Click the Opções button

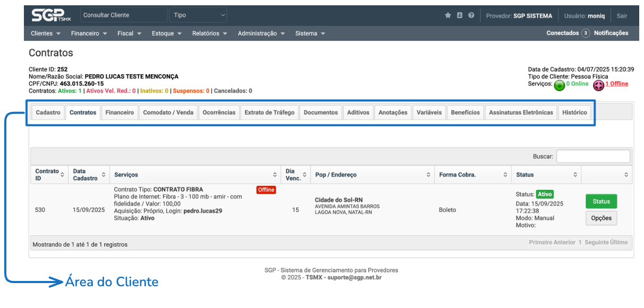pos(601,218)
